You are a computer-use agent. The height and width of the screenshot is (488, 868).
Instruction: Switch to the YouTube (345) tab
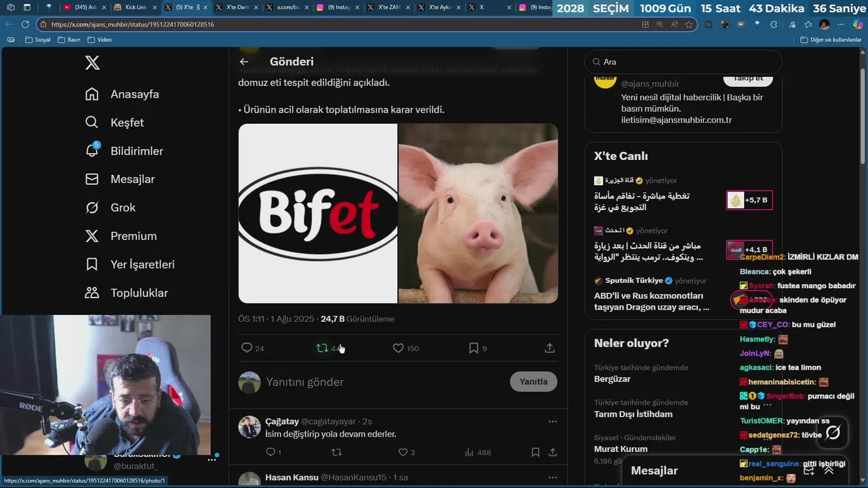84,7
